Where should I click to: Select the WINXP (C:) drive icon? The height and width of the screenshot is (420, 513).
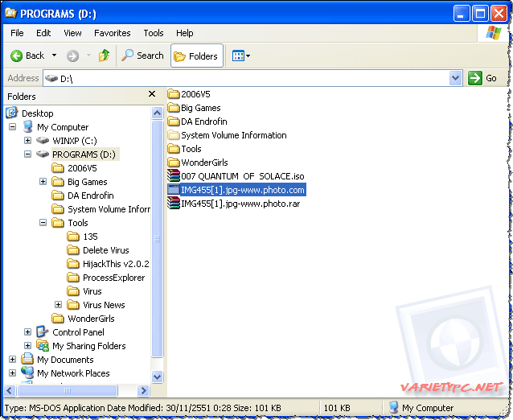click(43, 141)
